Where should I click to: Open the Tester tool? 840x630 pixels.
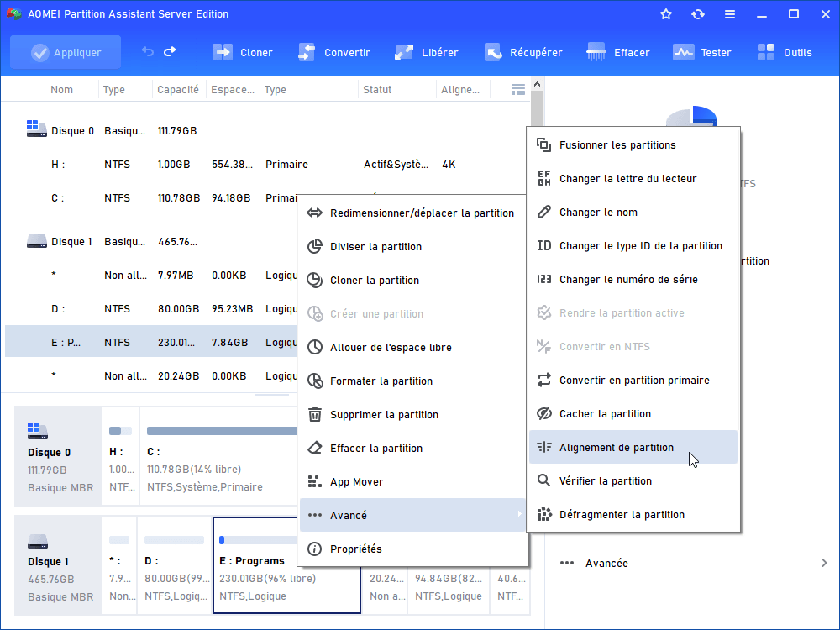pos(701,52)
